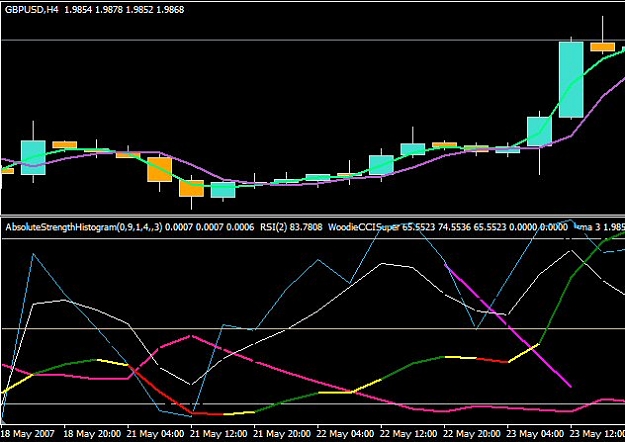Click the AbsoluteStrengthHistogram indicator label
The image size is (625, 442).
(x=84, y=228)
